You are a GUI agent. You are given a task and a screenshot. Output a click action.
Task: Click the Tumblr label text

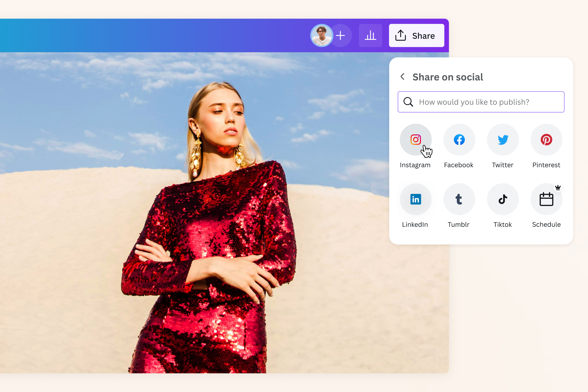point(459,224)
